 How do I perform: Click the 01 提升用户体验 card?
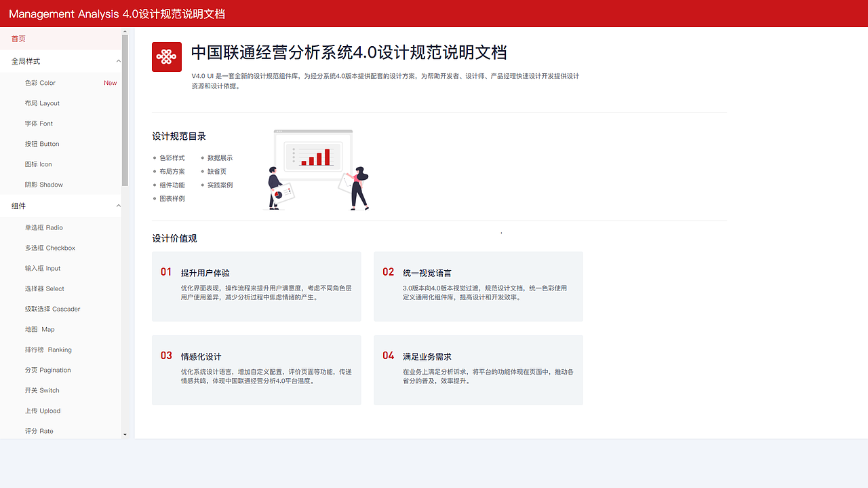coord(256,286)
